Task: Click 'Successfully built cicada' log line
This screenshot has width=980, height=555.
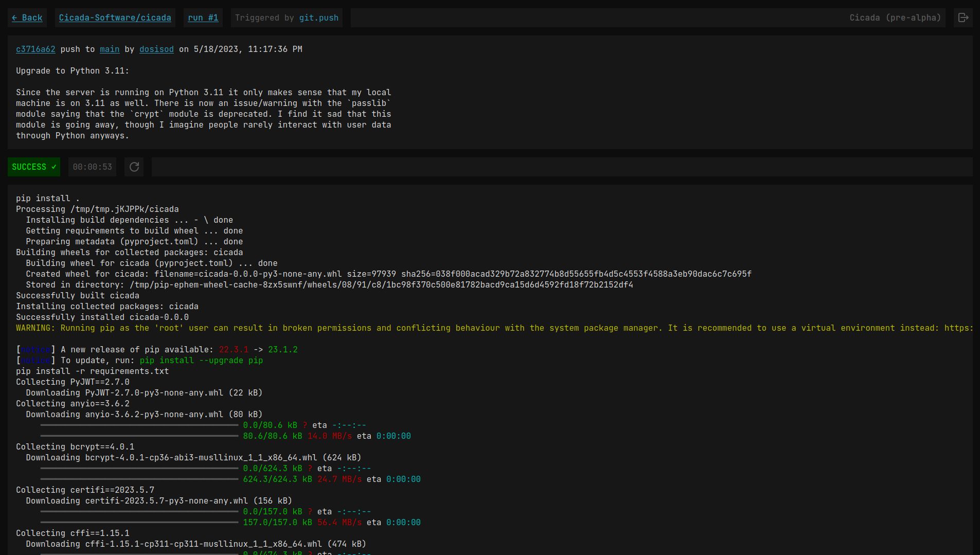Action: point(78,296)
